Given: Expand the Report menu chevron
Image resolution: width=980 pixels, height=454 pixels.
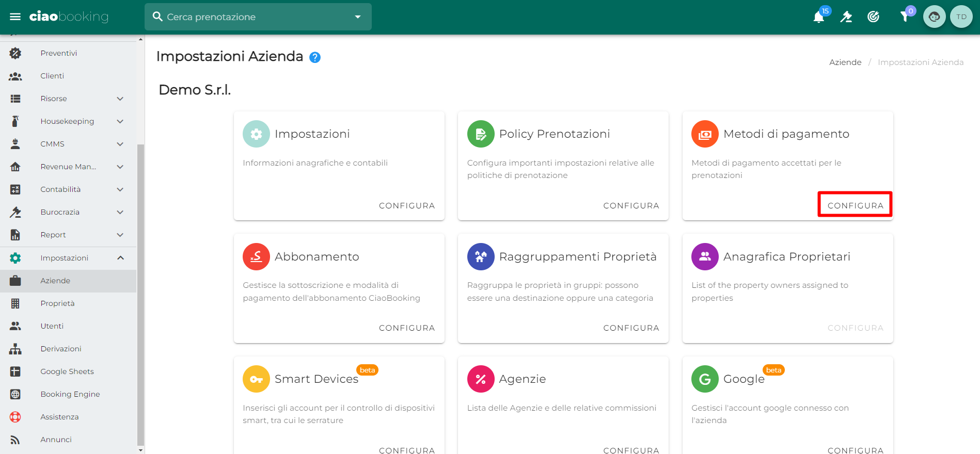Looking at the screenshot, I should point(120,235).
